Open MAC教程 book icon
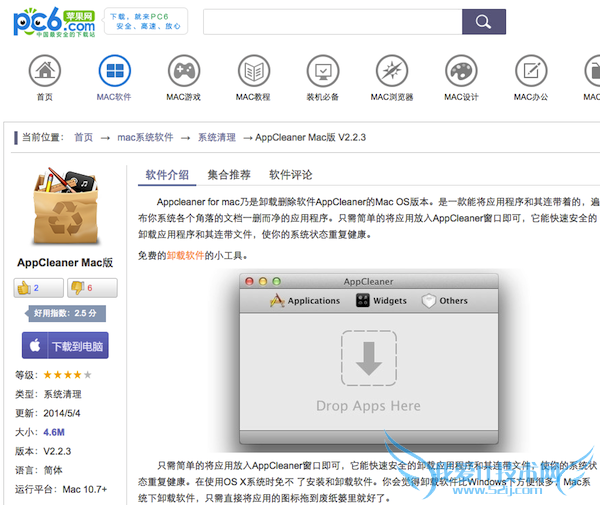The height and width of the screenshot is (505, 600). pyautogui.click(x=254, y=71)
